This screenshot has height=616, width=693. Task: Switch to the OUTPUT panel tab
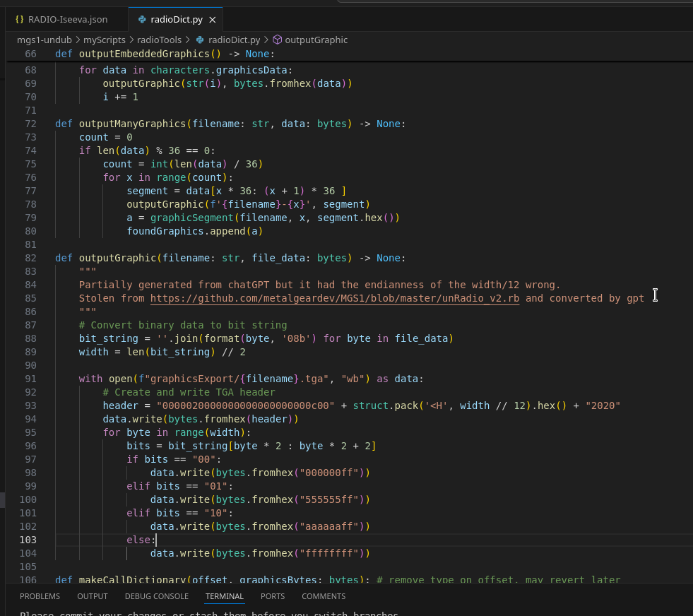coord(93,596)
